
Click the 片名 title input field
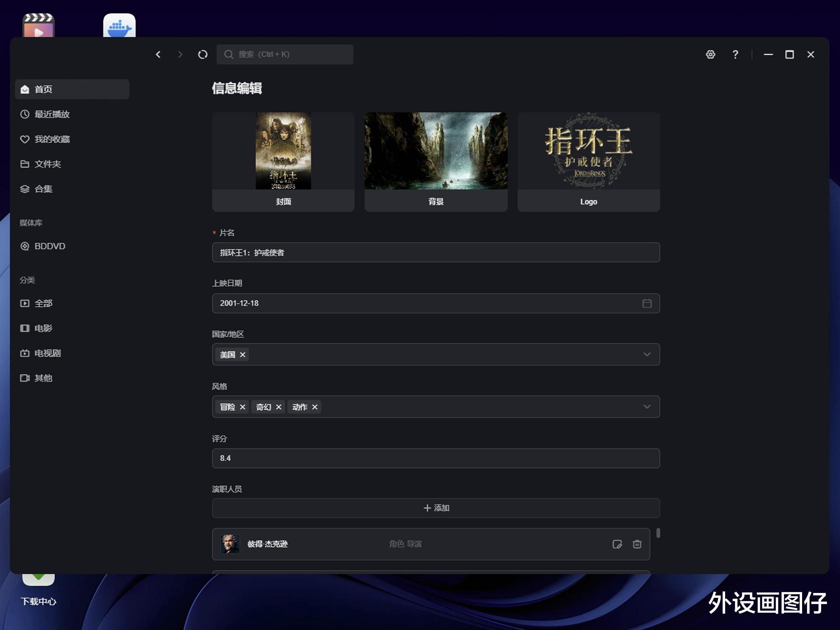436,252
